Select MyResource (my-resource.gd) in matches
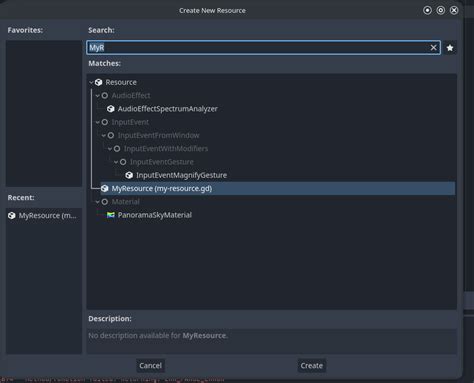The height and width of the screenshot is (383, 474). click(278, 188)
